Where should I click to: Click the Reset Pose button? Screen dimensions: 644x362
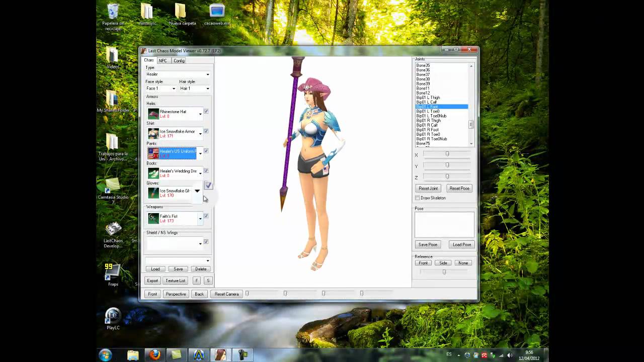459,189
